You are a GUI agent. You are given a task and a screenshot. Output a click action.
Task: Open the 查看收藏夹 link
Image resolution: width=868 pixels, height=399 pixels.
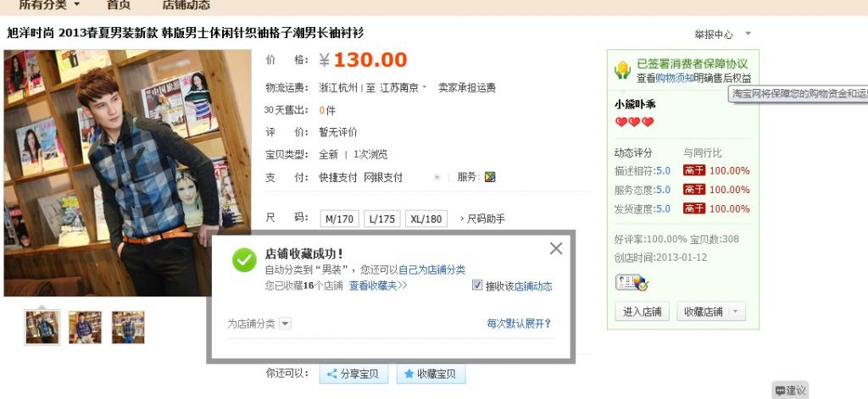coord(378,285)
